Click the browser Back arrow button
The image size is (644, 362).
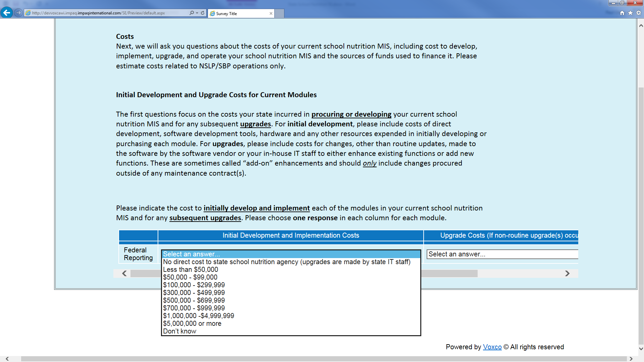point(6,13)
